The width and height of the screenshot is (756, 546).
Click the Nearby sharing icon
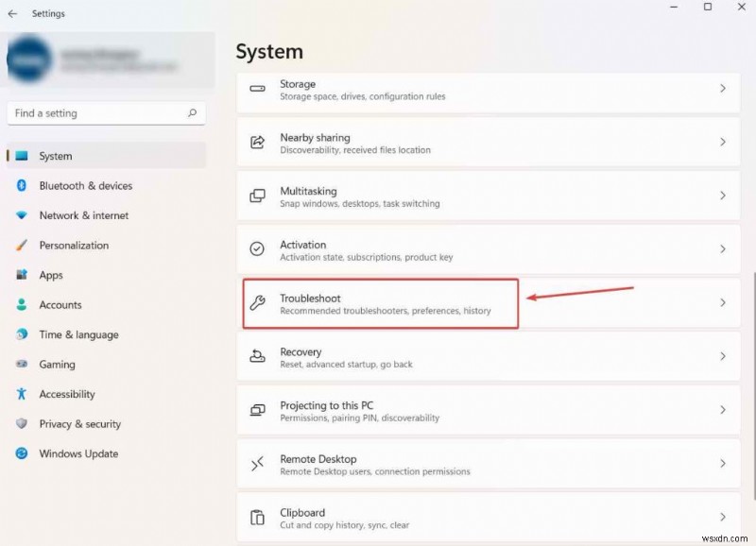click(x=257, y=142)
